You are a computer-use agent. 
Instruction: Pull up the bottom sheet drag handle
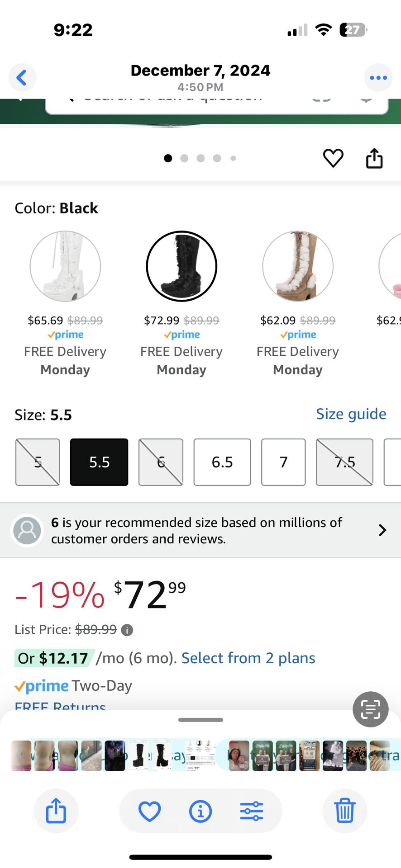click(x=200, y=720)
